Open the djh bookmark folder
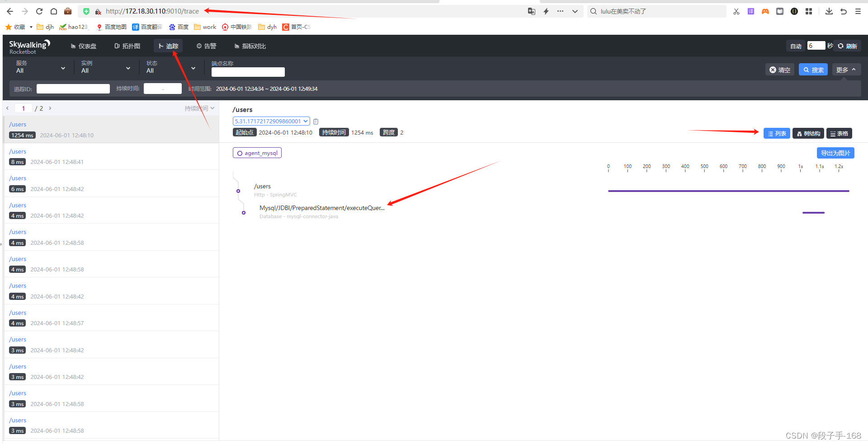The width and height of the screenshot is (868, 444). click(x=45, y=27)
